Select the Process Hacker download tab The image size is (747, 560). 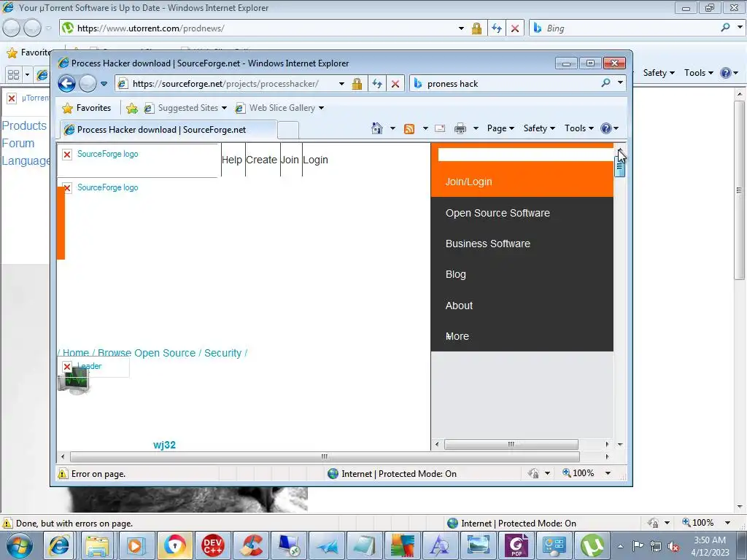(x=168, y=130)
